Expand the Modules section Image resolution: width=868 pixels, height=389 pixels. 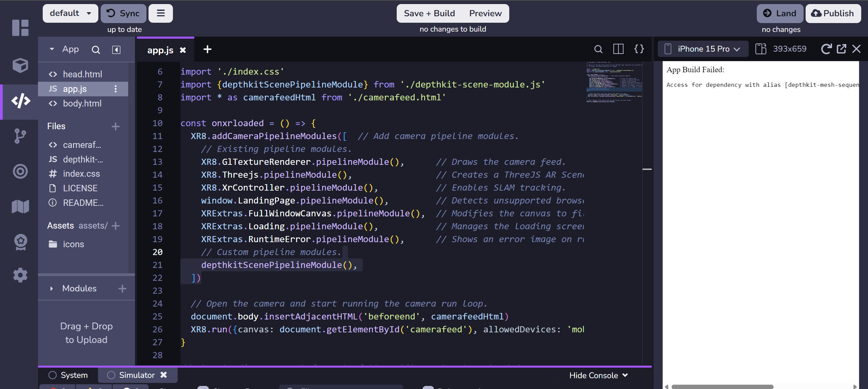click(52, 289)
